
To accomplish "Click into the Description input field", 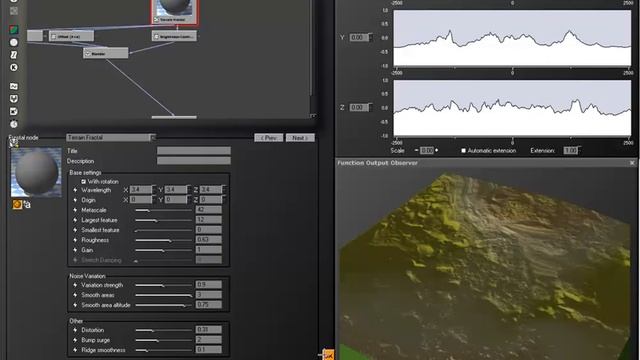I will click(194, 161).
